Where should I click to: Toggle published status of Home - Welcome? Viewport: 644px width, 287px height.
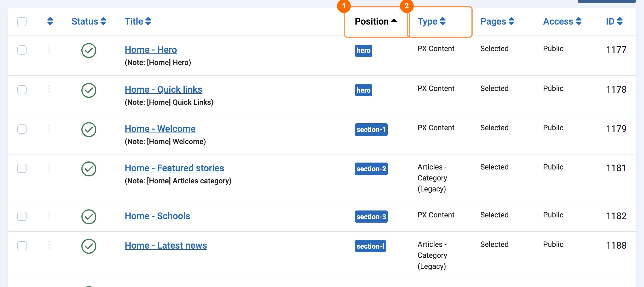89,130
